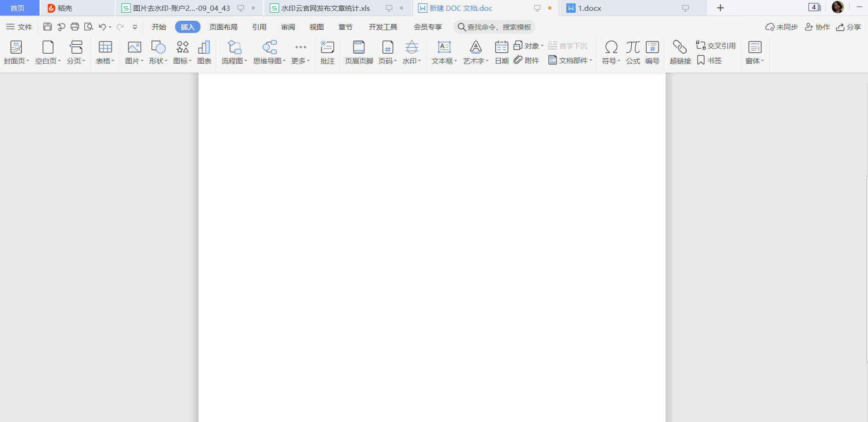The height and width of the screenshot is (422, 868).
Task: Insert a table using the 表格 icon
Action: point(105,48)
